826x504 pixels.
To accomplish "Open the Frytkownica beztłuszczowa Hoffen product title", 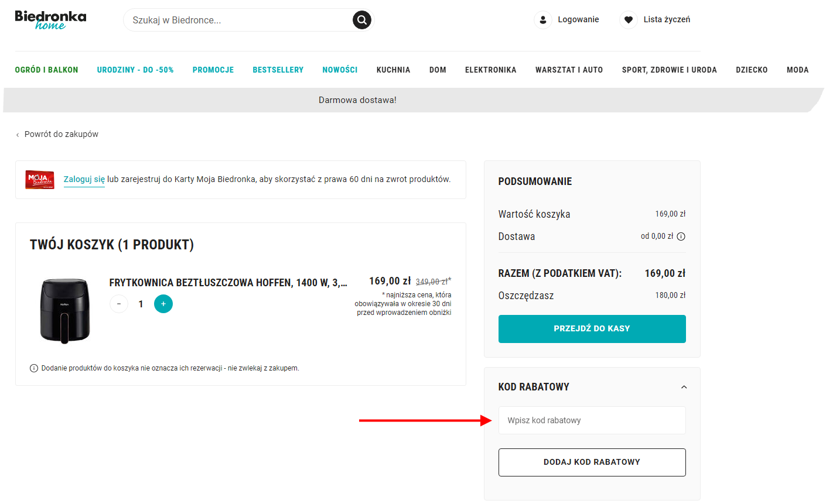I will (x=228, y=283).
